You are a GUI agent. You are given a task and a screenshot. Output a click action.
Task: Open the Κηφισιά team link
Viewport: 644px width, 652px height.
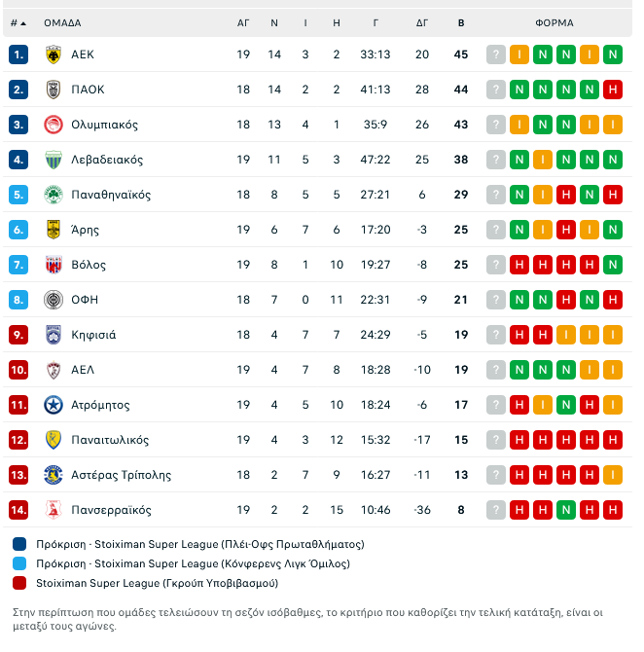(x=93, y=335)
